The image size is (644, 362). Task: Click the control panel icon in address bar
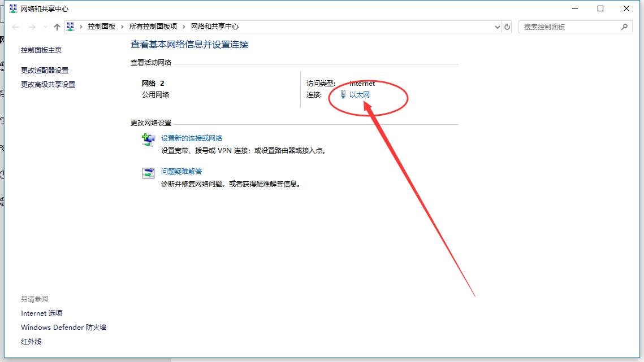pyautogui.click(x=71, y=27)
